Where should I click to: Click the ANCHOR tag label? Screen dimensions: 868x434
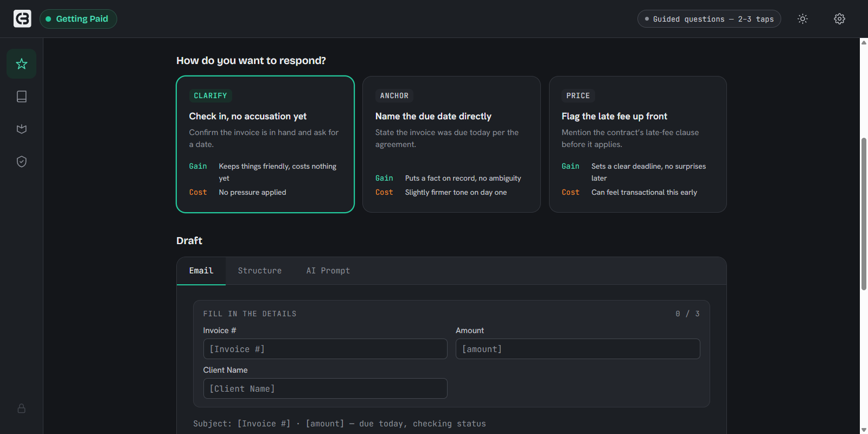394,96
